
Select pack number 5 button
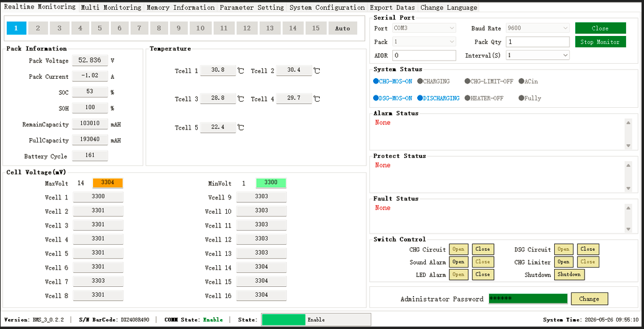tap(100, 28)
